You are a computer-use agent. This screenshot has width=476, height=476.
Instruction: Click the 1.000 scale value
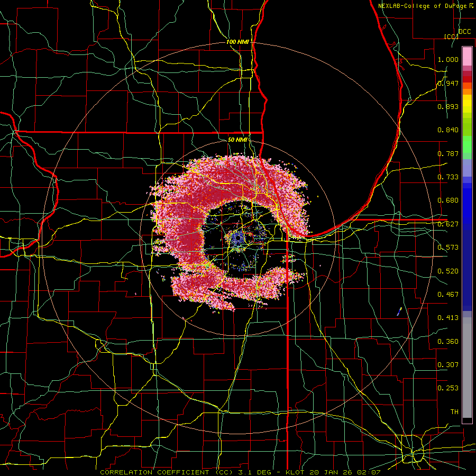(x=448, y=59)
